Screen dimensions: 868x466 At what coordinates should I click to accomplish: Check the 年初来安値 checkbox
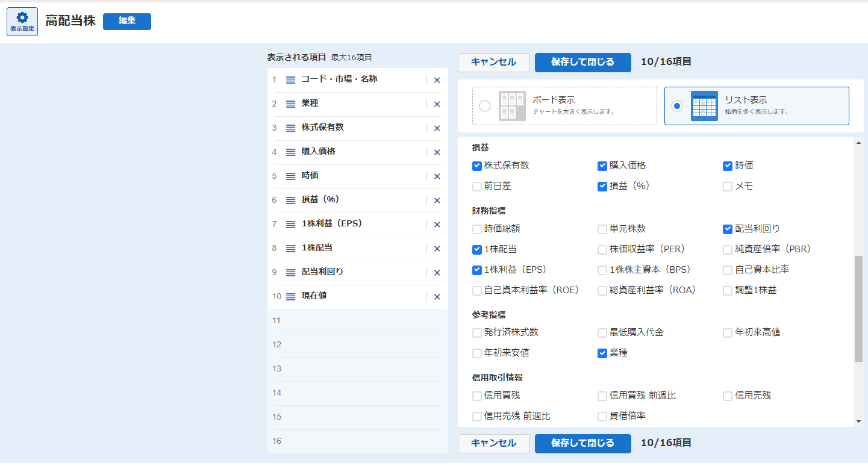[477, 353]
